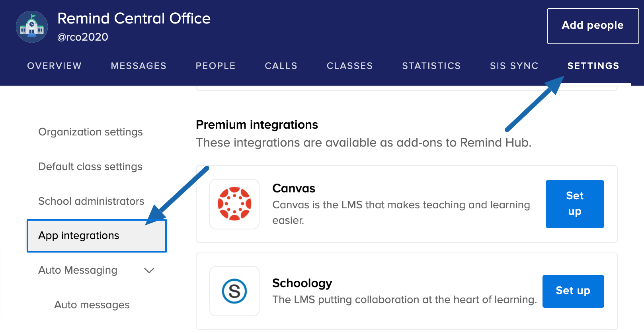Click the Remind Central Office school avatar
The width and height of the screenshot is (644, 333).
coord(32,27)
